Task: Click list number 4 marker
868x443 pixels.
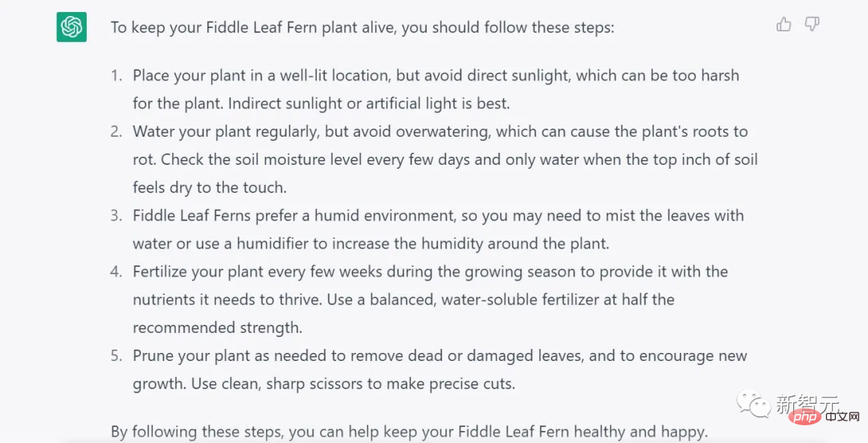Action: [117, 272]
